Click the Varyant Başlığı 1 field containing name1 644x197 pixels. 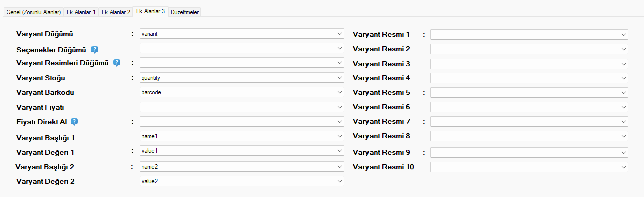click(x=242, y=136)
